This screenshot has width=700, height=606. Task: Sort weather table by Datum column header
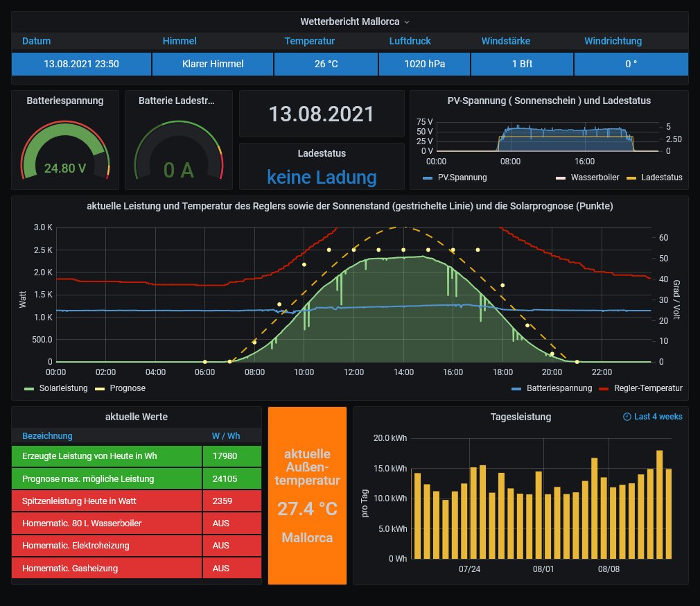click(36, 41)
